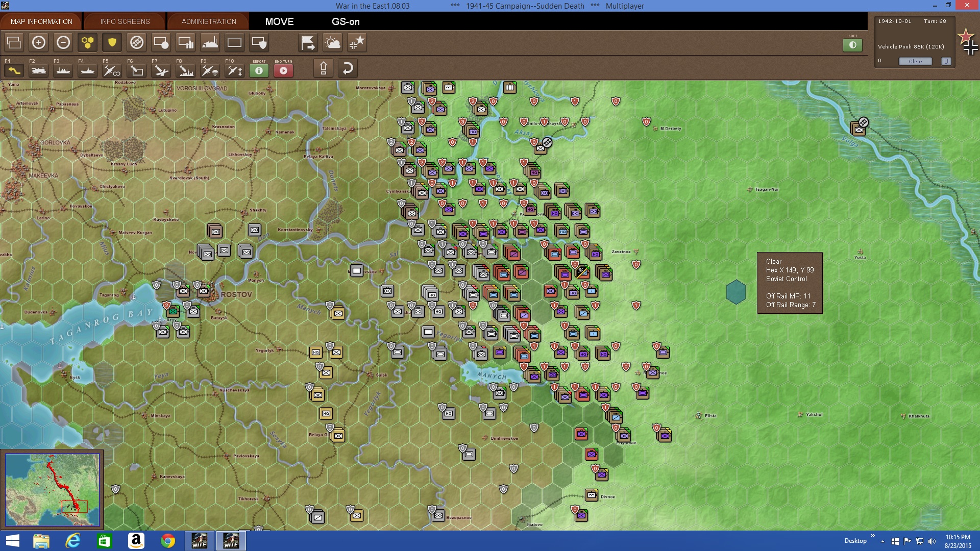The width and height of the screenshot is (980, 551).
Task: Select the Volga river unit with rail marker
Action: click(x=859, y=129)
